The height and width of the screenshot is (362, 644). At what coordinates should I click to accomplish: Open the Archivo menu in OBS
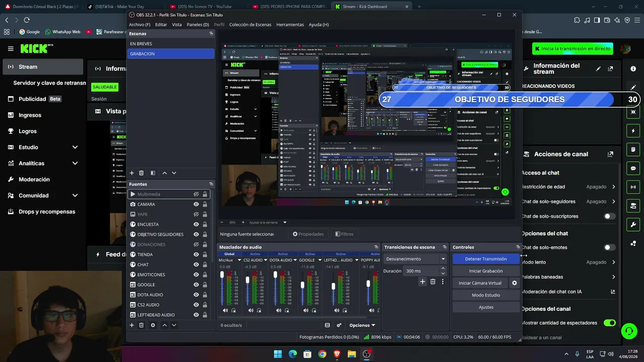(139, 25)
